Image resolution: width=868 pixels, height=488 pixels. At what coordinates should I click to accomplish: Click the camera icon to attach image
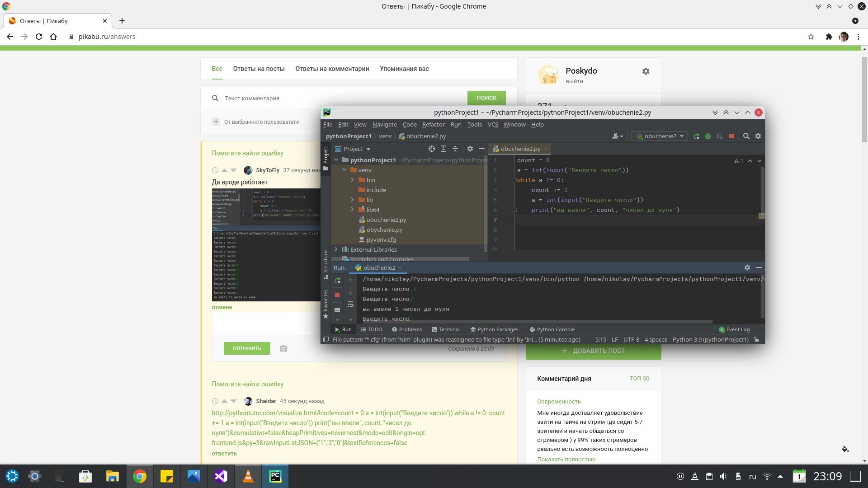(283, 348)
